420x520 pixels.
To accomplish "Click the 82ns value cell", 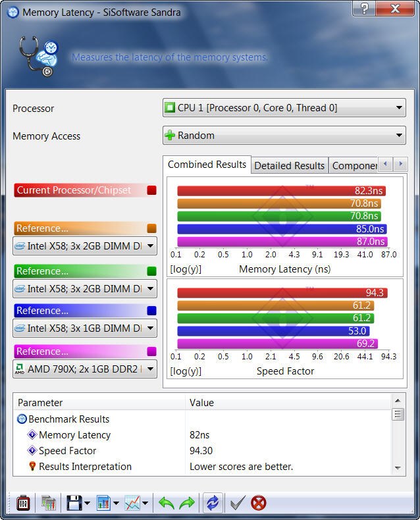I will point(199,435).
